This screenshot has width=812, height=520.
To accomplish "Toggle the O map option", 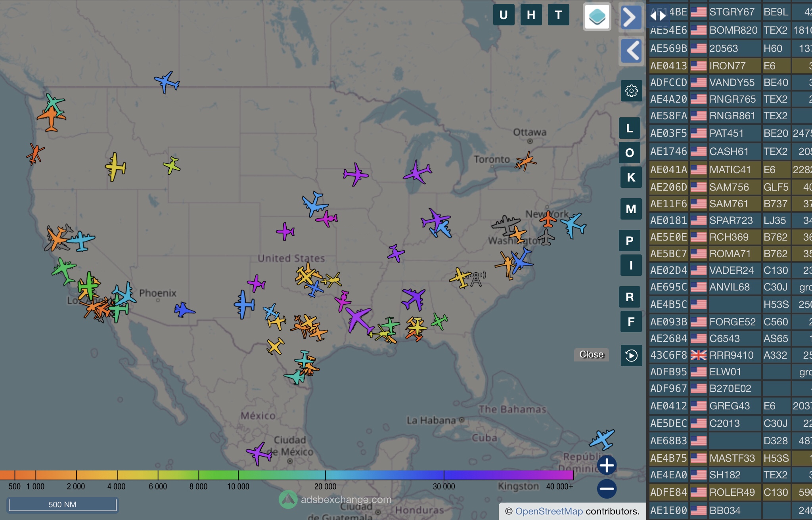I will coord(630,153).
